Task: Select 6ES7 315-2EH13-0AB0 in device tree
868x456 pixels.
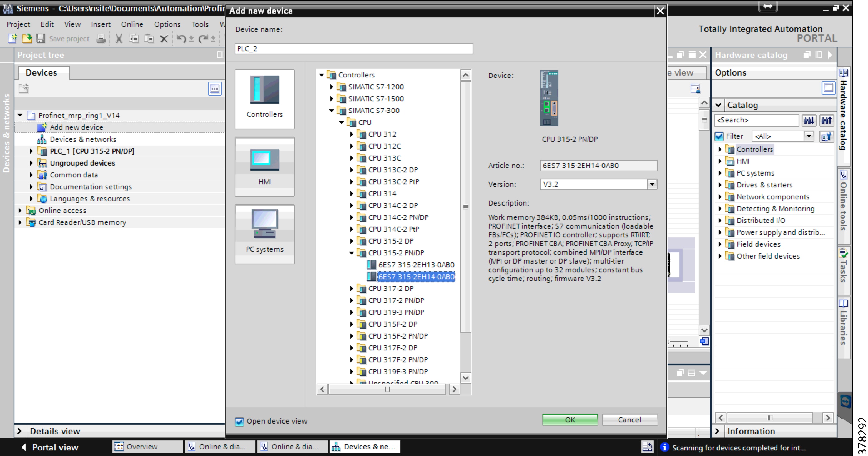Action: click(416, 265)
